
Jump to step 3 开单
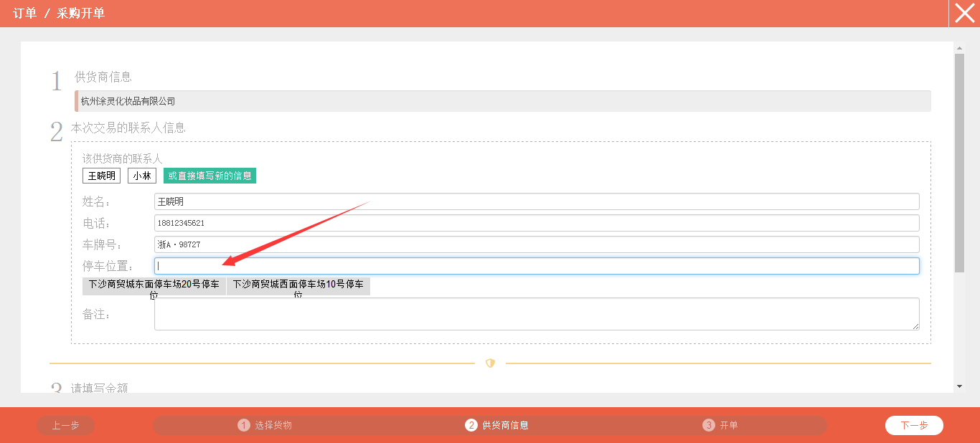pos(721,425)
